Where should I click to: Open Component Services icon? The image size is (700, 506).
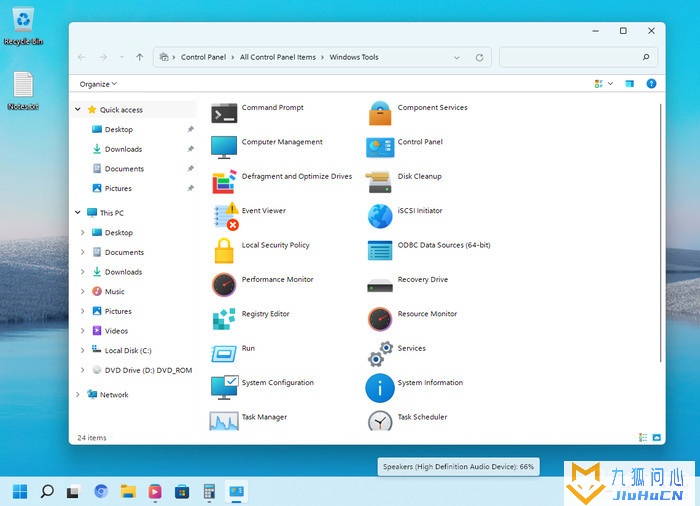tap(380, 113)
